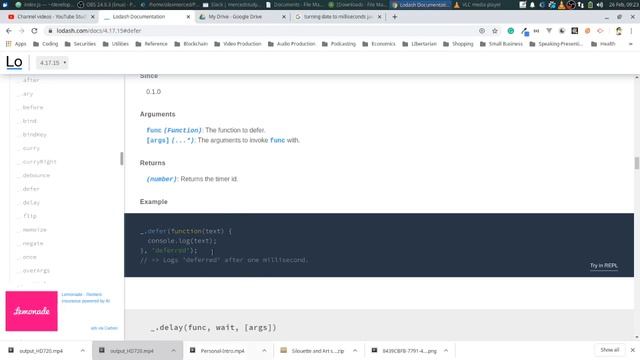Open the 4.17.15 version dropdown

52,63
